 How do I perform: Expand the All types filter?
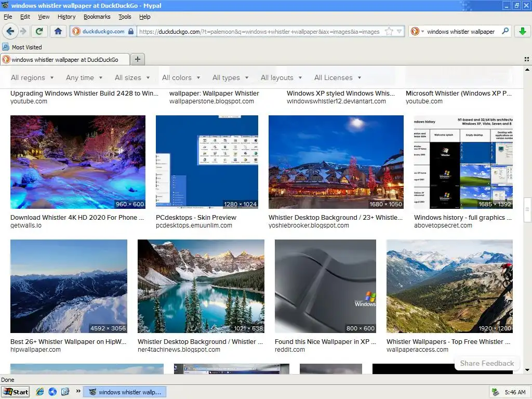[x=230, y=78]
